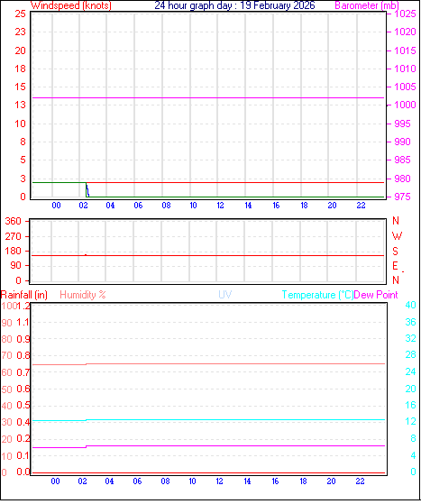This screenshot has width=421, height=504.
Task: Click the 14 hour label under the windspeed graph
Action: (248, 206)
